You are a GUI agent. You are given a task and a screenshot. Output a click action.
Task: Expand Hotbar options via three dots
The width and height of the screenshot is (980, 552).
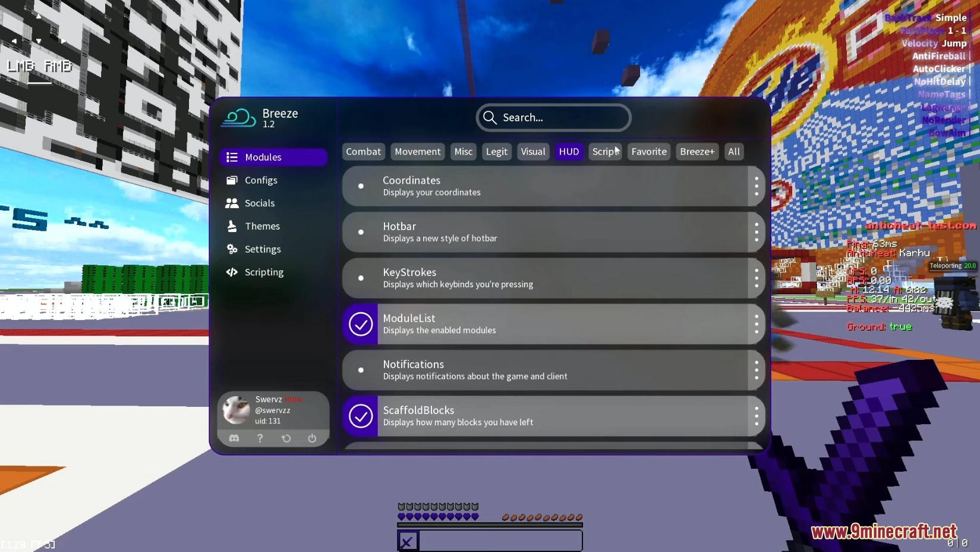757,232
